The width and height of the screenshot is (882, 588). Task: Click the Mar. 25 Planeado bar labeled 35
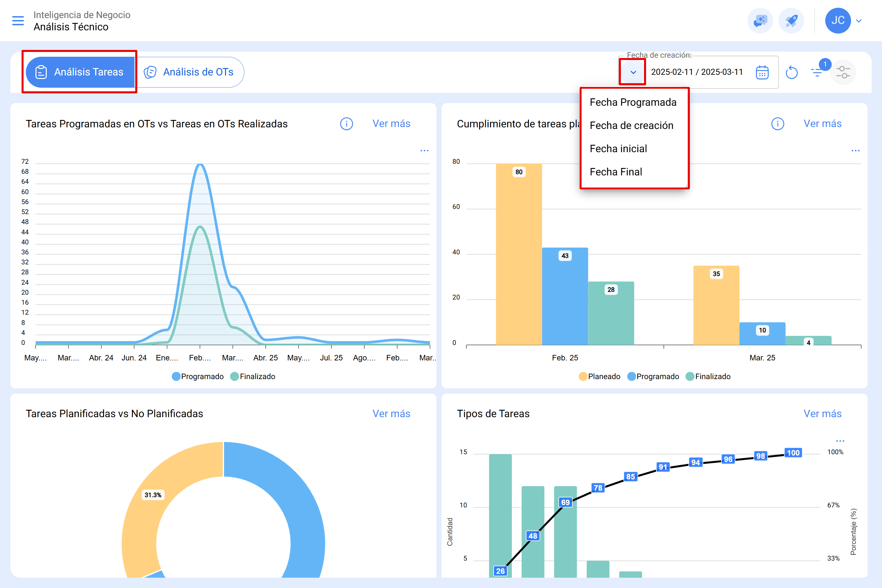coord(716,305)
